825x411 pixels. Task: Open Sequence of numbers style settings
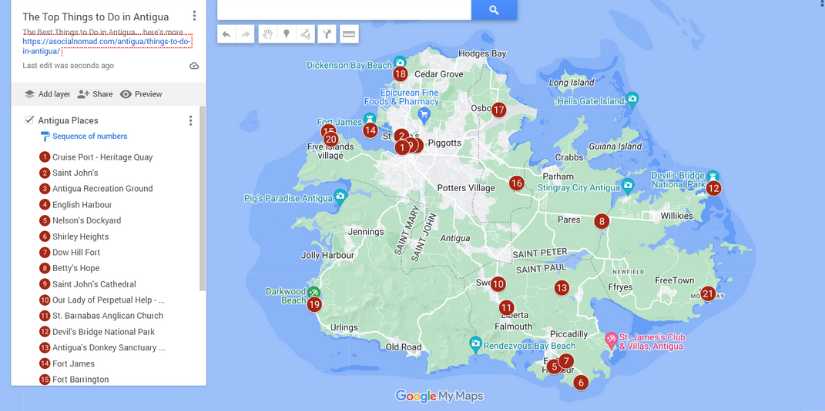point(84,136)
